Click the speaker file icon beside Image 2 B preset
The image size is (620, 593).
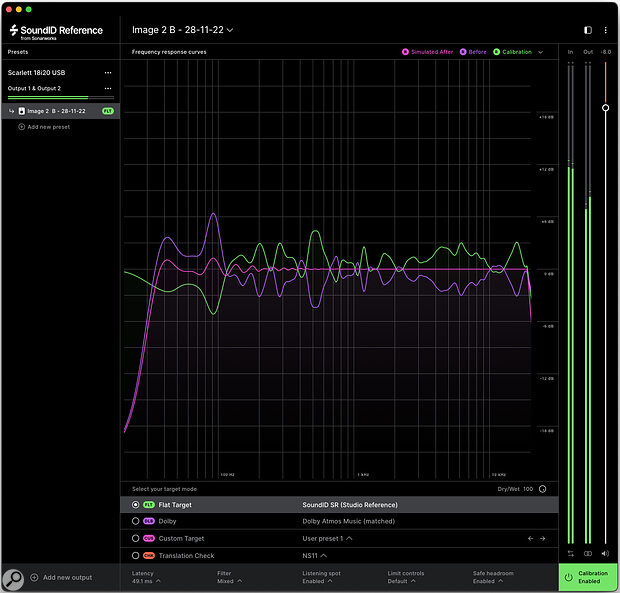[22, 111]
